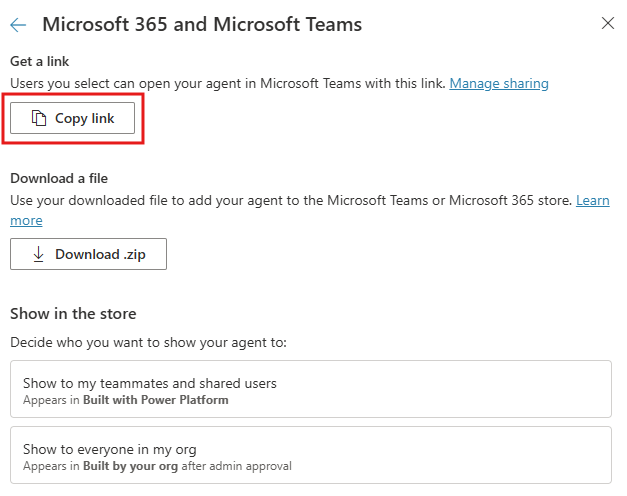Click the copy icon inside Copy link
This screenshot has width=627, height=496.
click(39, 118)
